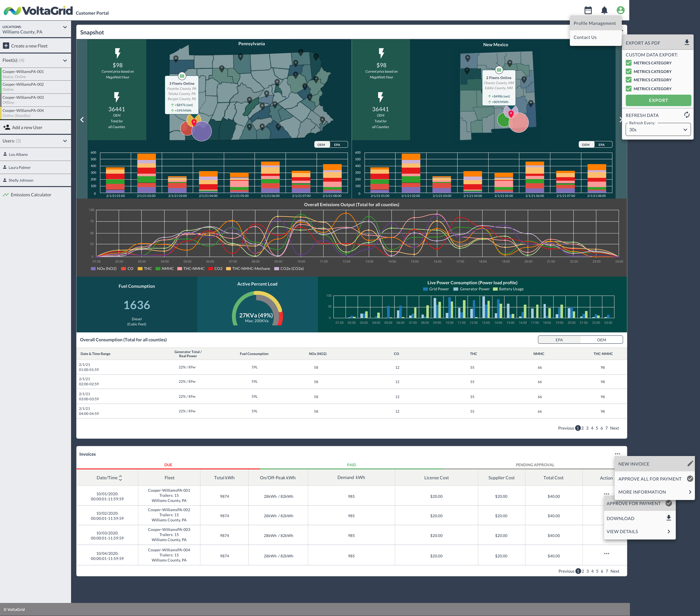Open the calendar icon in header
This screenshot has width=700, height=616.
point(588,10)
